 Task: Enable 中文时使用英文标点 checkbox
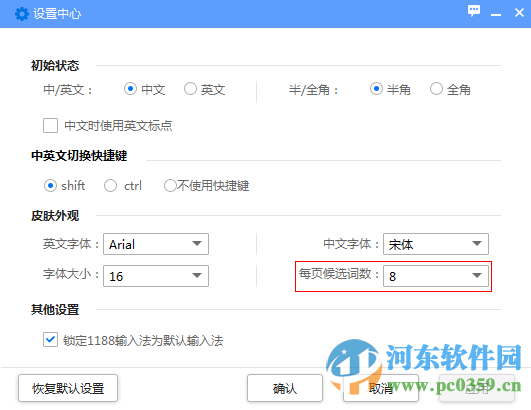click(x=50, y=126)
